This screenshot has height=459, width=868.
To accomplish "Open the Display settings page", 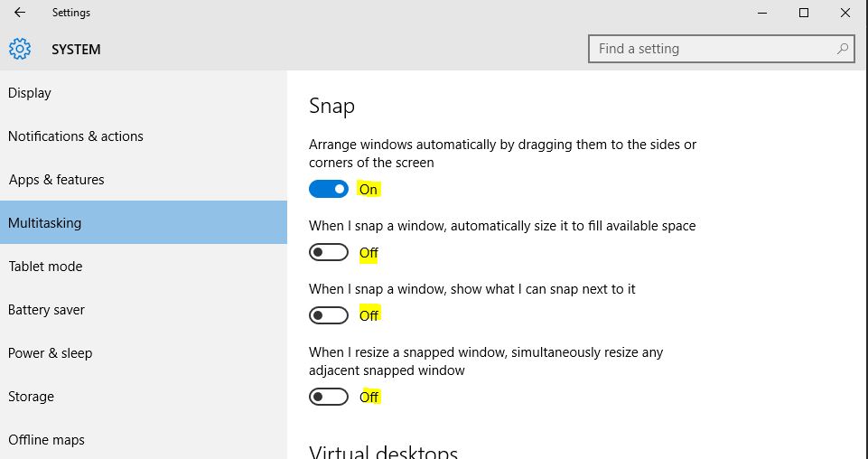I will point(30,93).
